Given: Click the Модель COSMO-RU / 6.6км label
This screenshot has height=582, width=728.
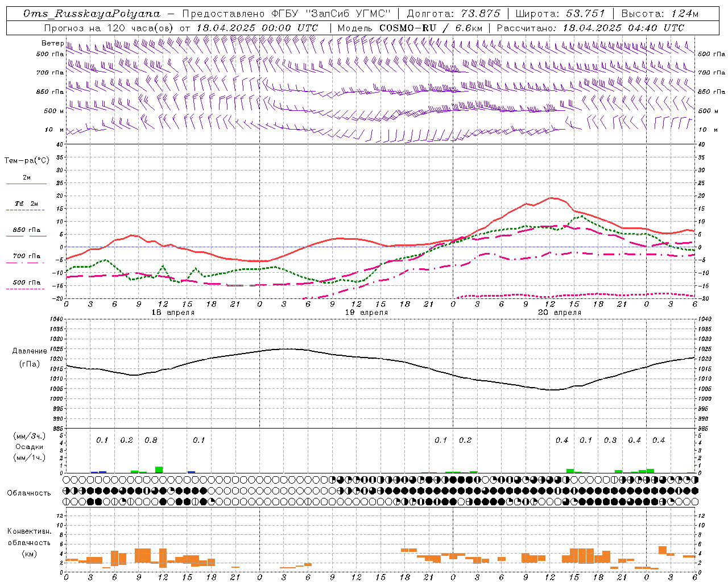Looking at the screenshot, I should coord(410,28).
